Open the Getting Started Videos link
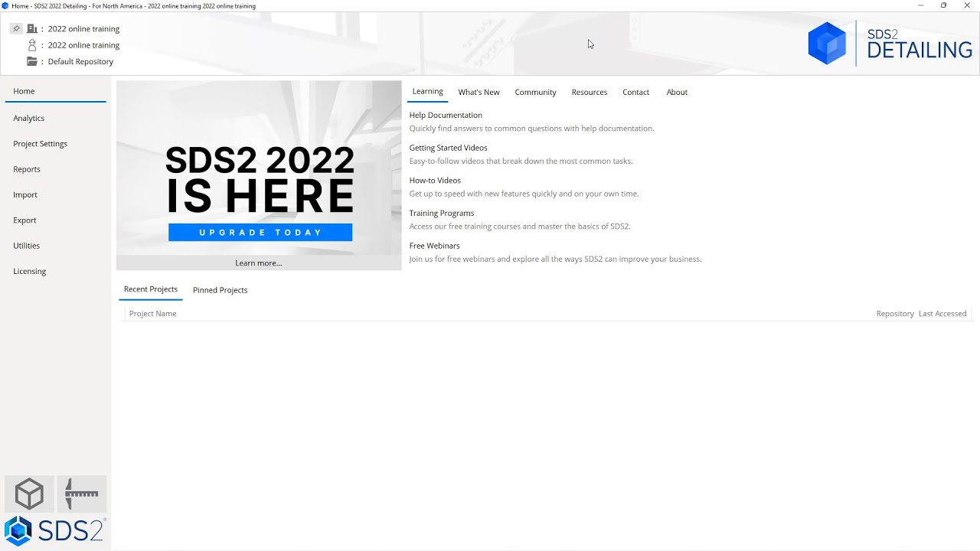980x551 pixels. pos(448,148)
